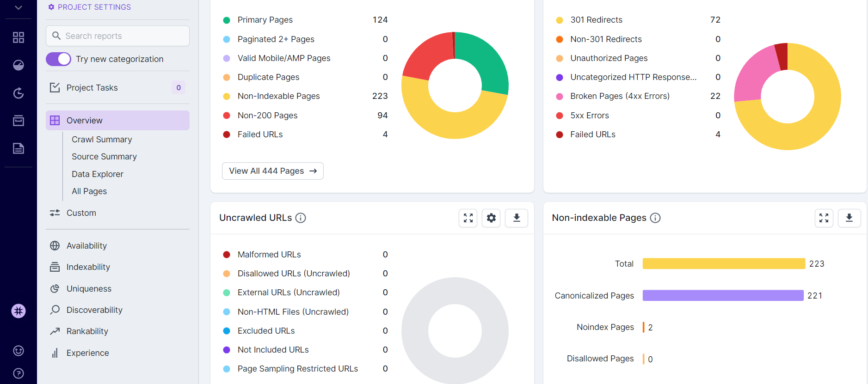Click the dashboard grid icon in left rail
868x384 pixels.
pyautogui.click(x=18, y=37)
